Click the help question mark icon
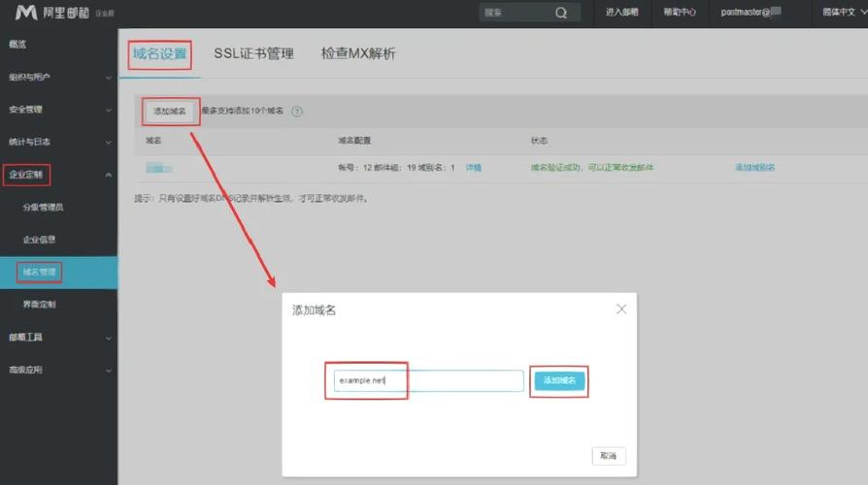 coord(297,112)
